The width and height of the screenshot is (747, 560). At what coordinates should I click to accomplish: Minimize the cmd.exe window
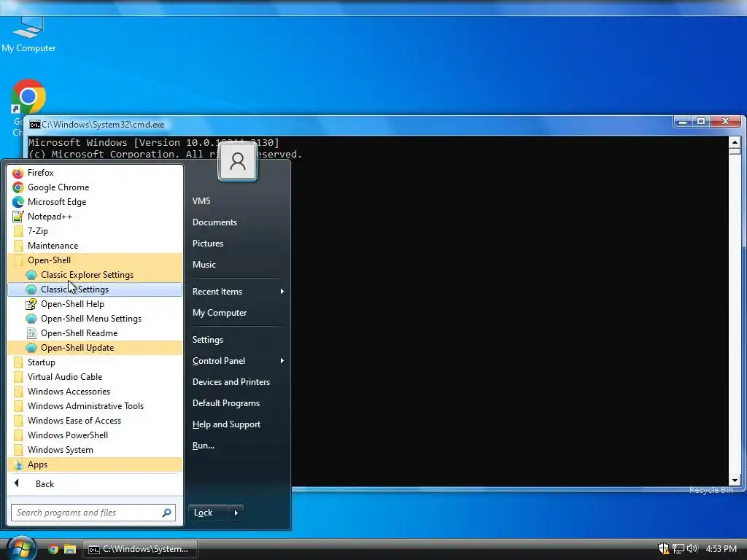pyautogui.click(x=683, y=122)
